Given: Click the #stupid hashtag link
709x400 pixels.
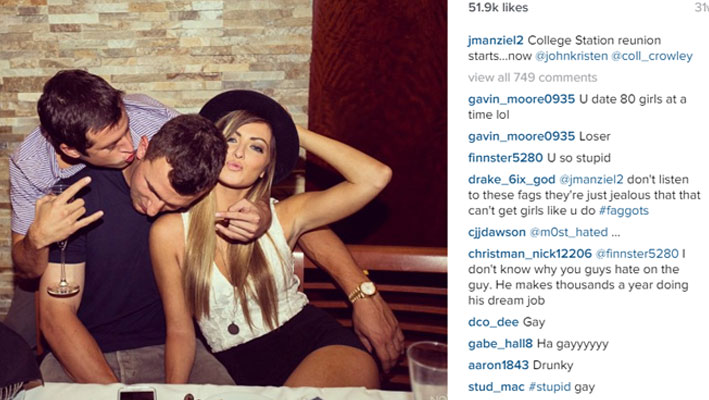Looking at the screenshot, I should pos(549,387).
